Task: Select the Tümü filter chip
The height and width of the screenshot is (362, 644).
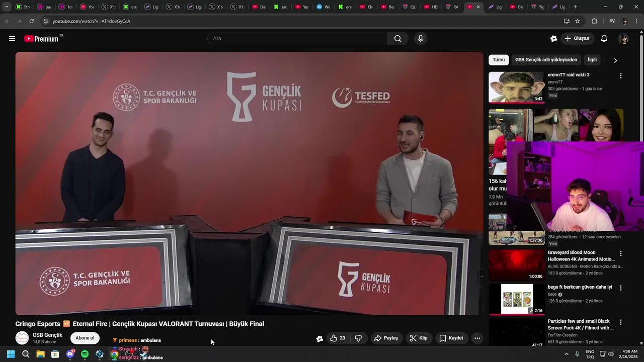Action: pyautogui.click(x=499, y=60)
